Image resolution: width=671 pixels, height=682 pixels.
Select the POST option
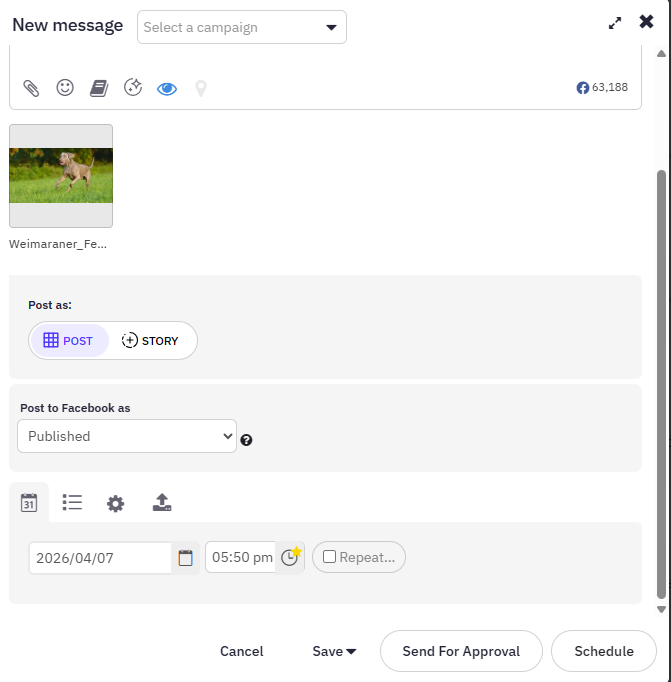pyautogui.click(x=69, y=341)
